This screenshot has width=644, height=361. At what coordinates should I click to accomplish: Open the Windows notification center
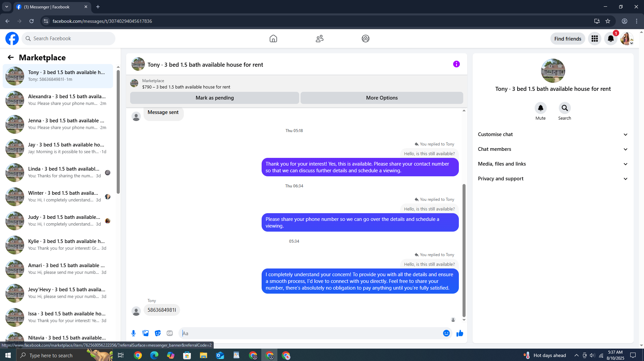633,355
